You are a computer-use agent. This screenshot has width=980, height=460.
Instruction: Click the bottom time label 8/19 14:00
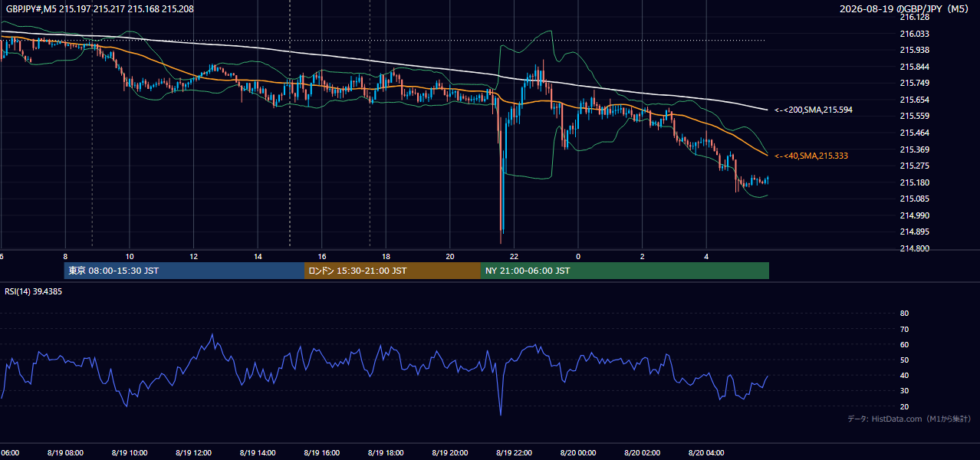[x=257, y=453]
